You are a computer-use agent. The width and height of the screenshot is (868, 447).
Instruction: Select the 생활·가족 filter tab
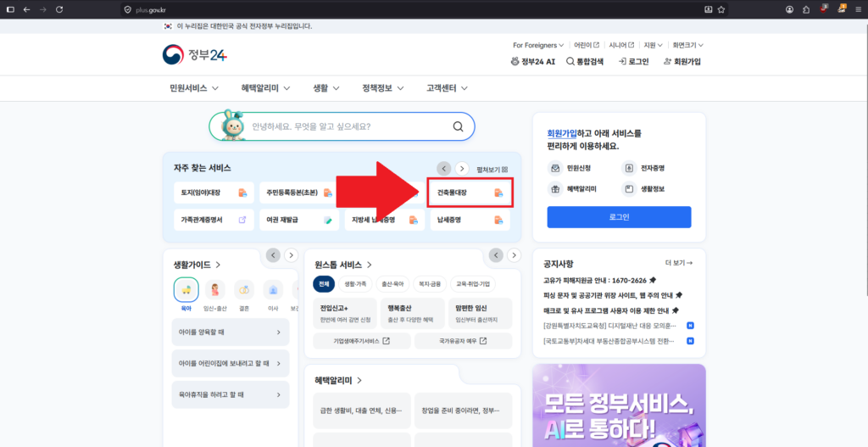click(355, 284)
